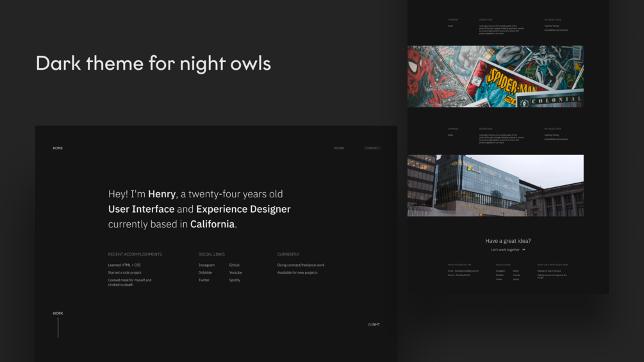Go to the WORK page in the top navigation

pyautogui.click(x=339, y=148)
